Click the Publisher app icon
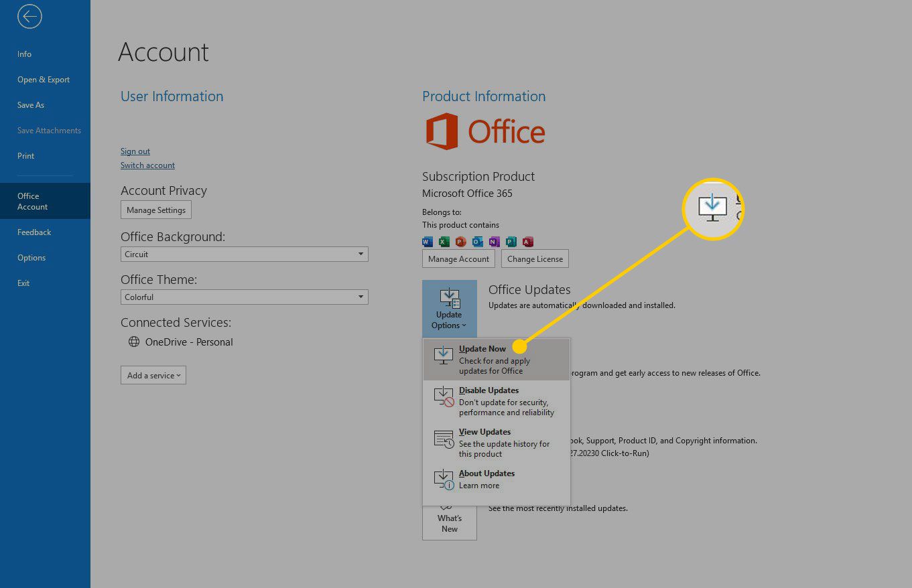Image resolution: width=912 pixels, height=588 pixels. (511, 242)
